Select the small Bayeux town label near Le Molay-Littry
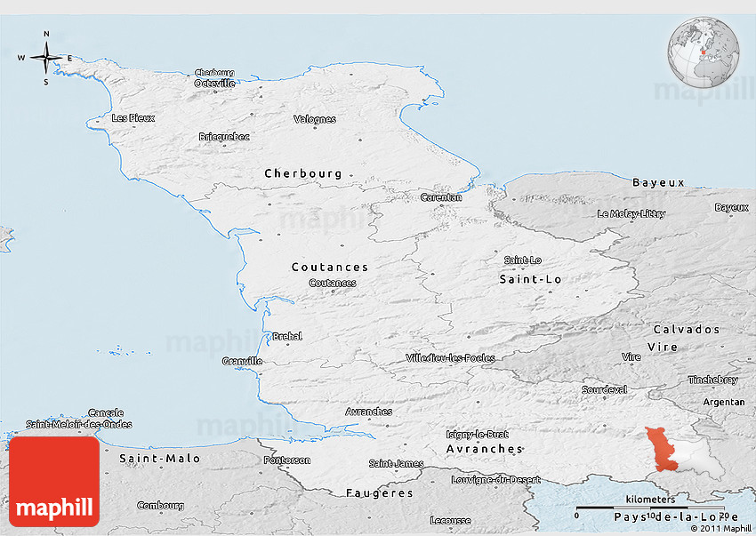The image size is (756, 536). point(731,208)
